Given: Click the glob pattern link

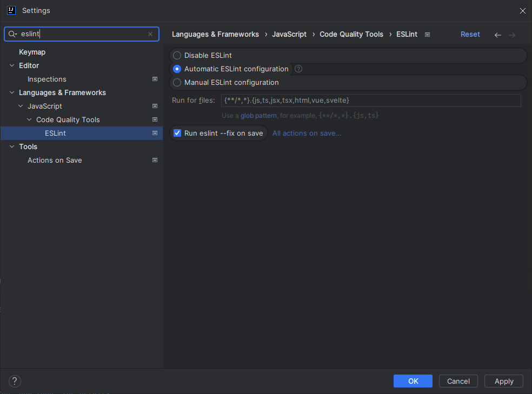Looking at the screenshot, I should [x=258, y=115].
